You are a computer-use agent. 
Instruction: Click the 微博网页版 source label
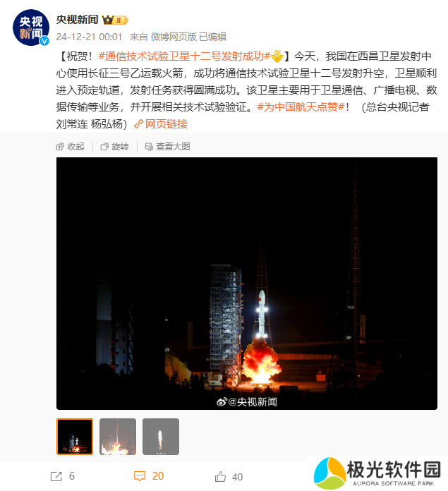click(174, 37)
